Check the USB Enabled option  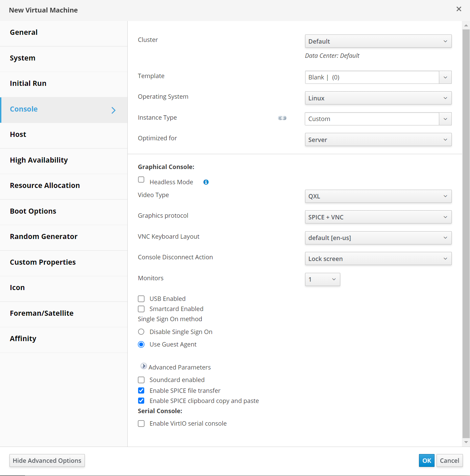tap(141, 299)
